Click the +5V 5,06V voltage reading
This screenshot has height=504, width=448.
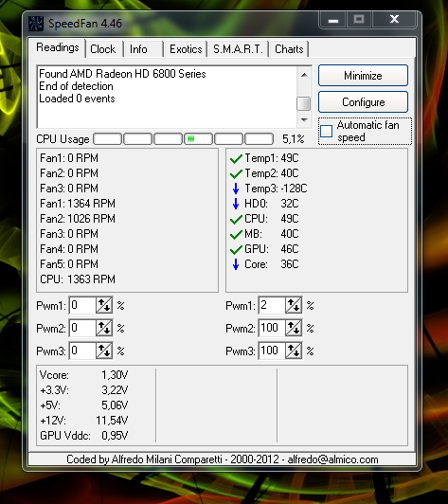83,405
